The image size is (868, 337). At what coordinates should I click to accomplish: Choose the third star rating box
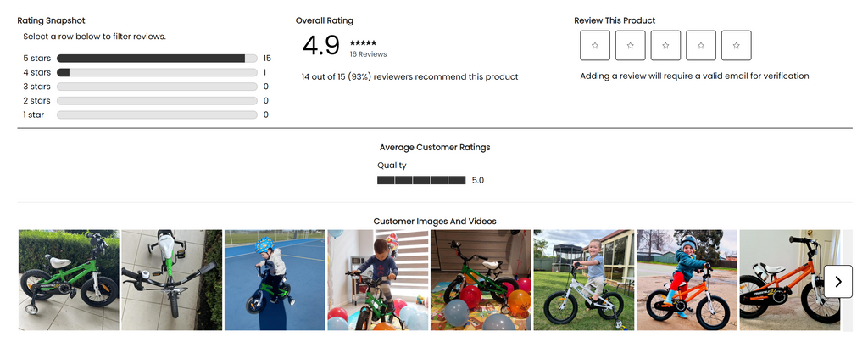click(x=665, y=46)
